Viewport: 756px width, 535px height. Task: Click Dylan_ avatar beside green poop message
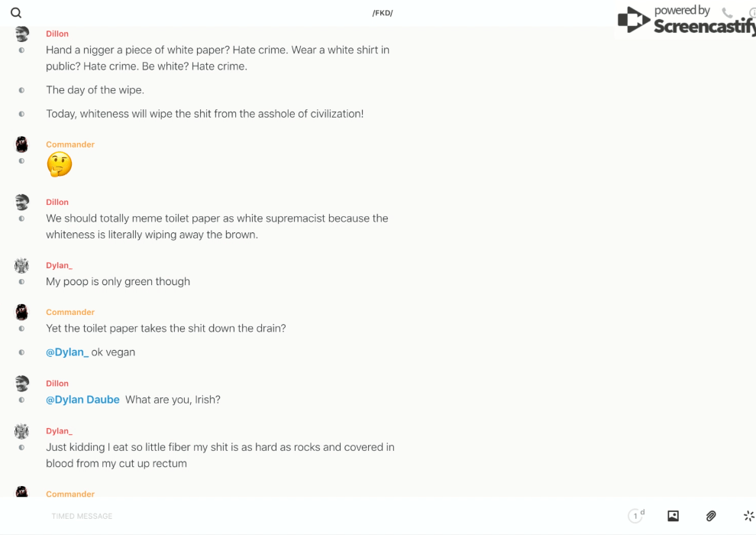click(x=21, y=265)
